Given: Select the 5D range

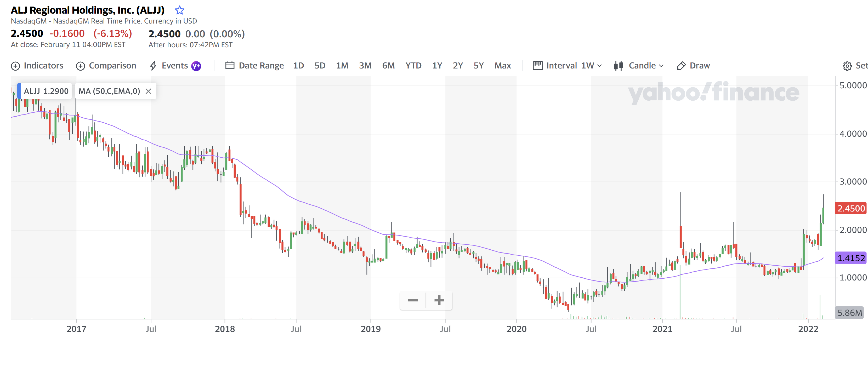Looking at the screenshot, I should point(320,66).
